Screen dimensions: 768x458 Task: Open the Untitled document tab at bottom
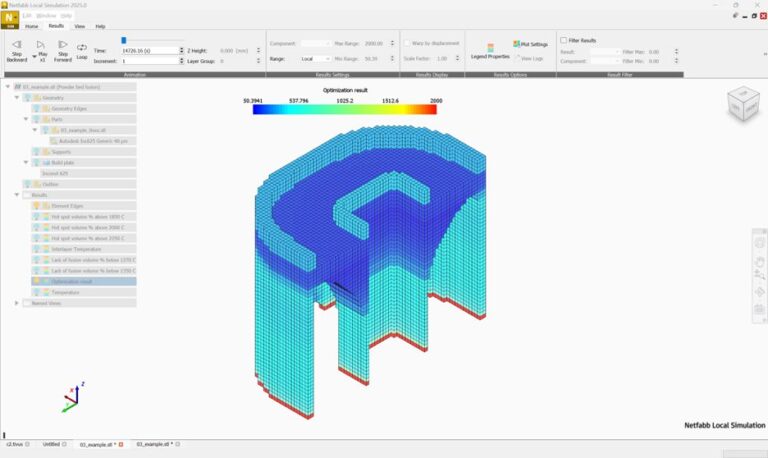[51, 443]
